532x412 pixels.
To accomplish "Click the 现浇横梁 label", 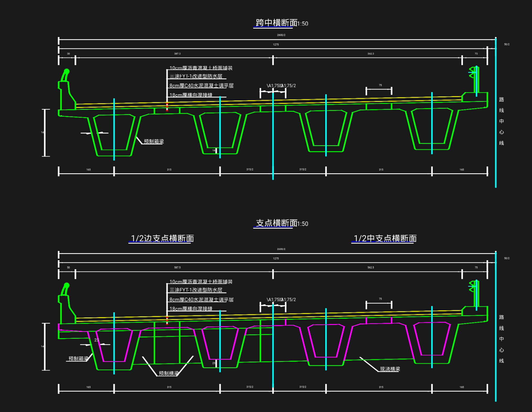I will pyautogui.click(x=390, y=369).
